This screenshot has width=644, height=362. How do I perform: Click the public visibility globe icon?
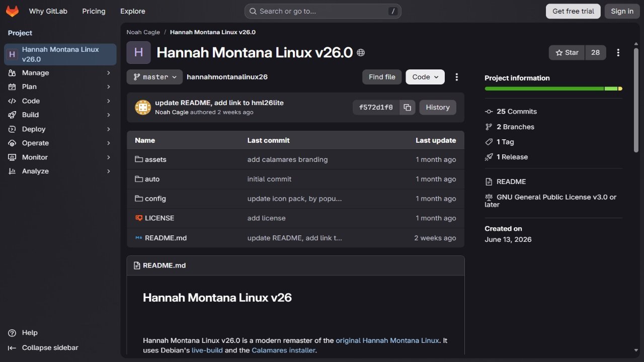361,53
